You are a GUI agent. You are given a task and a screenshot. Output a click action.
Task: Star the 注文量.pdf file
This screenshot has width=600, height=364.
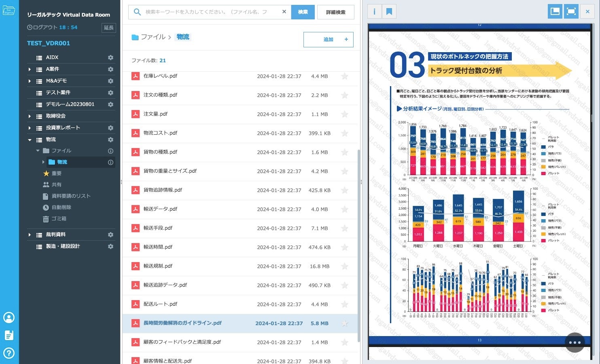(345, 114)
